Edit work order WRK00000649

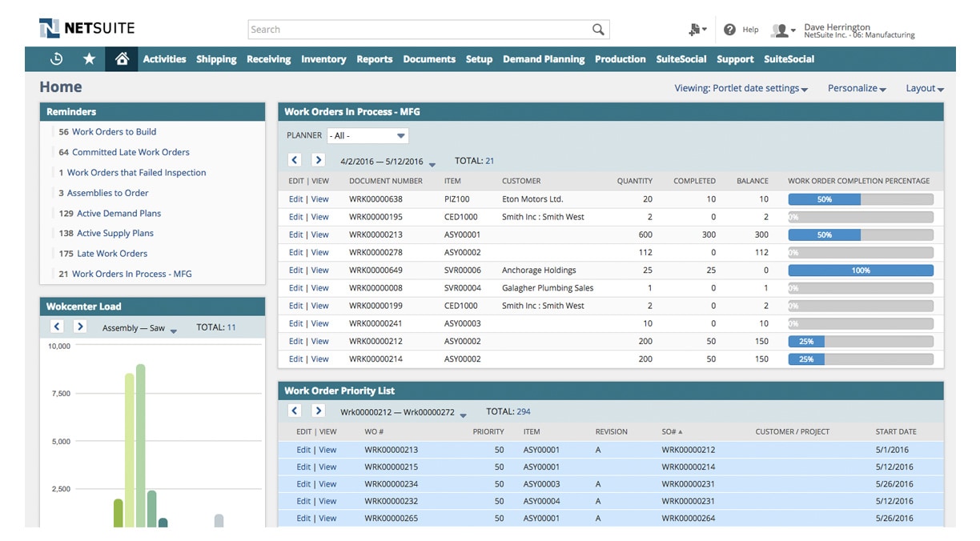(295, 270)
